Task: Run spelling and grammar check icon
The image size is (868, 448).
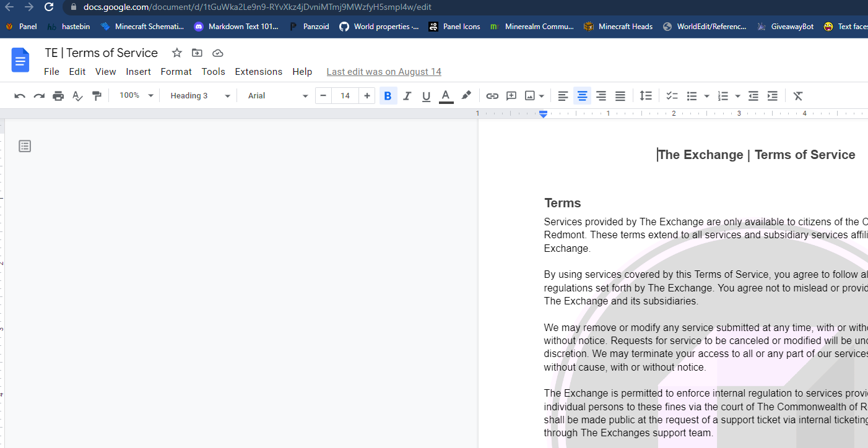Action: point(77,96)
